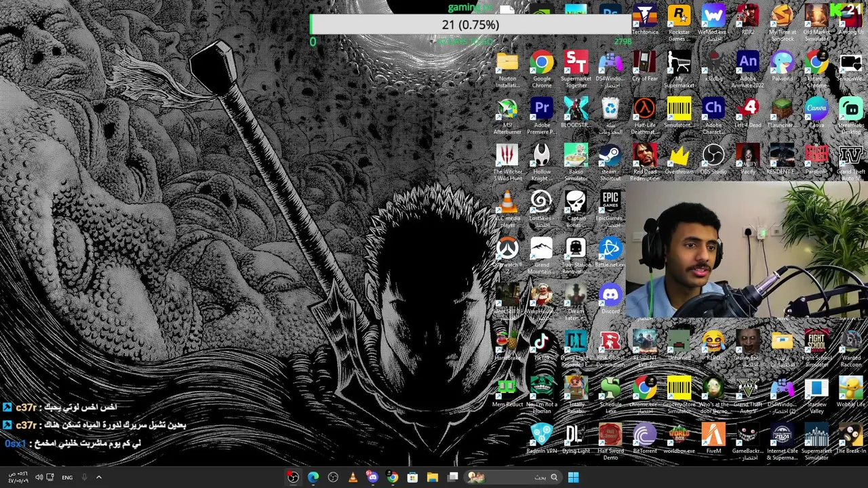
Task: Open the Unturned desktop icon
Action: [679, 346]
